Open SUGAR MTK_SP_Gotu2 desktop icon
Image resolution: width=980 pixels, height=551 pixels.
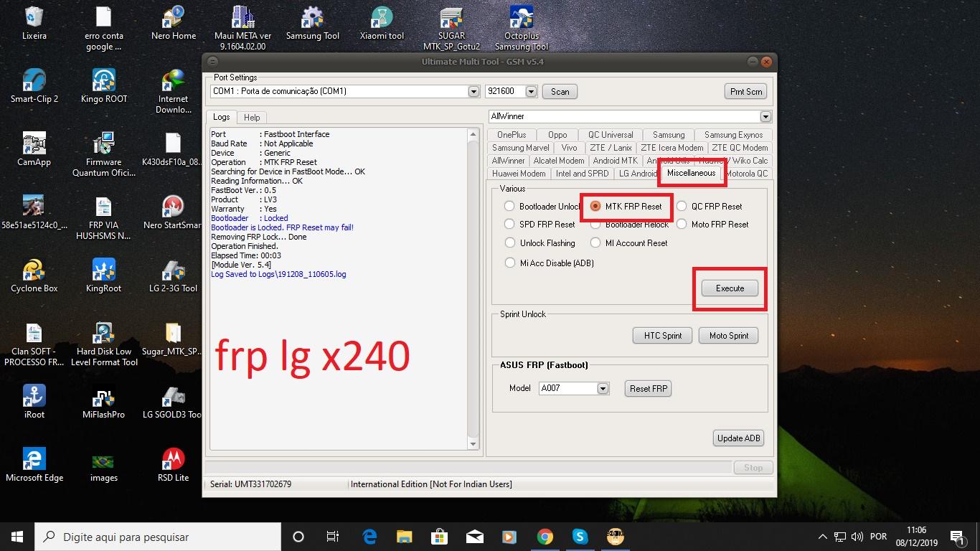(x=451, y=29)
